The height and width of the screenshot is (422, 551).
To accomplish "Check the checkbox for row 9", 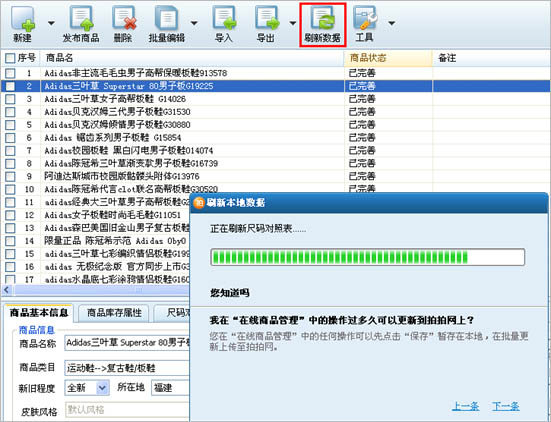I will [10, 176].
